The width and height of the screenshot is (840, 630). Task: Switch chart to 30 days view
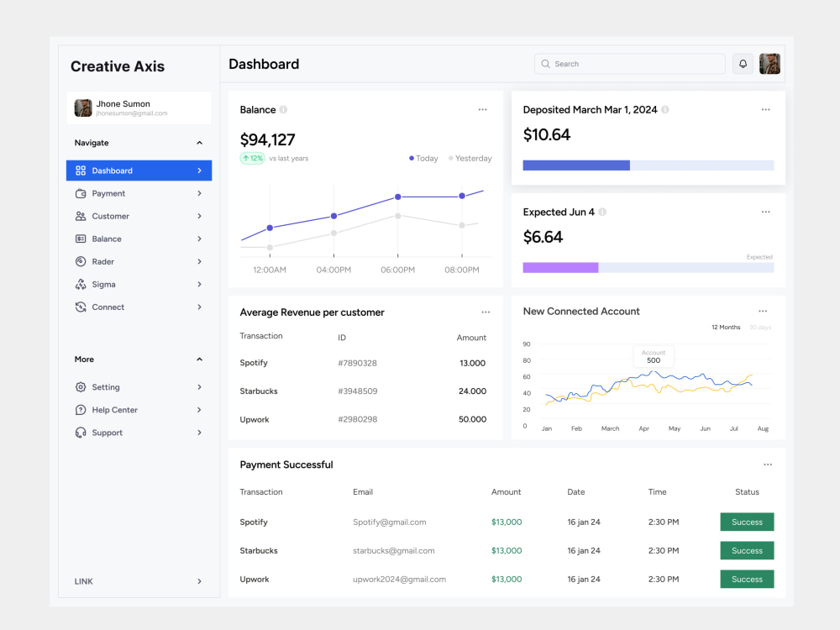click(x=760, y=328)
